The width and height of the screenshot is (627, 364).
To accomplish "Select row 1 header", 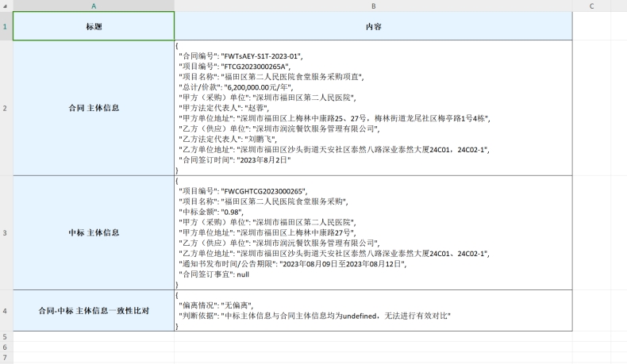I will tap(6, 26).
